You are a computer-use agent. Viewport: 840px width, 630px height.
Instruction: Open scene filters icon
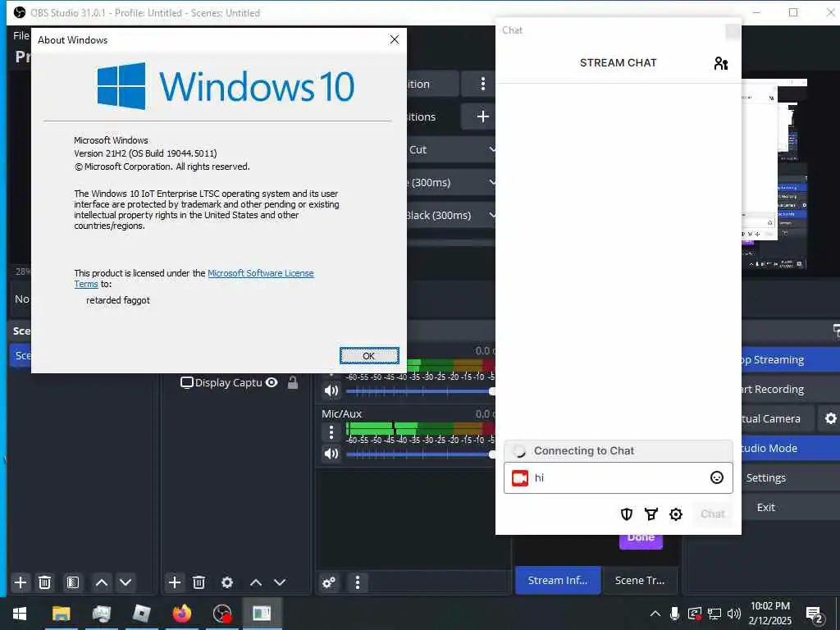coord(73,582)
